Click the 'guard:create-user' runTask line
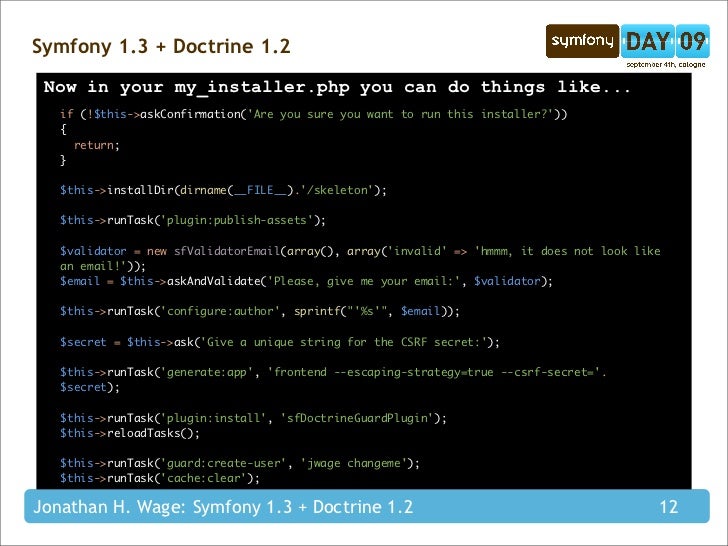 (x=240, y=463)
